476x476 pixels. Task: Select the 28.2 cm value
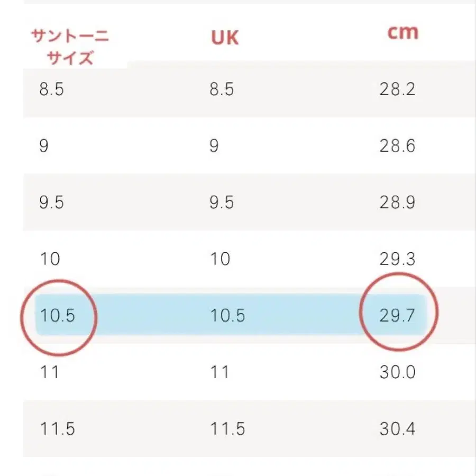(x=397, y=89)
